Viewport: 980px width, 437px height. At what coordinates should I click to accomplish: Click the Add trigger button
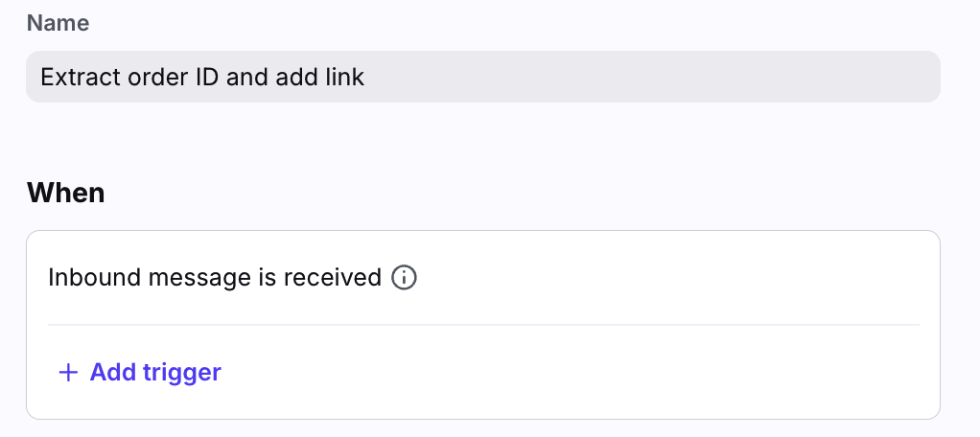pyautogui.click(x=140, y=372)
